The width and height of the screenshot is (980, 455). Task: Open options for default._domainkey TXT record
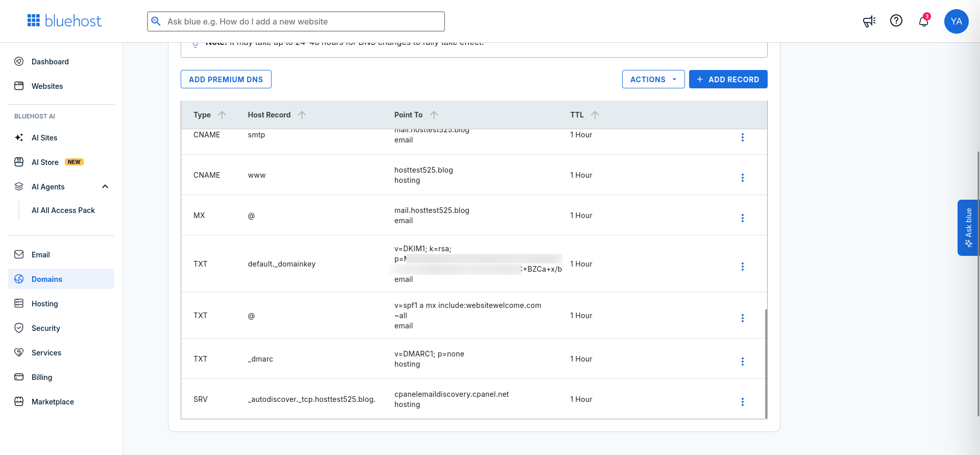pos(743,267)
